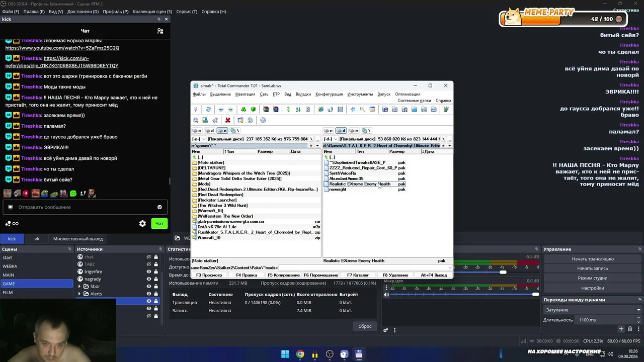Hide the trigerfire source
This screenshot has height=362, width=644.
pyautogui.click(x=149, y=271)
